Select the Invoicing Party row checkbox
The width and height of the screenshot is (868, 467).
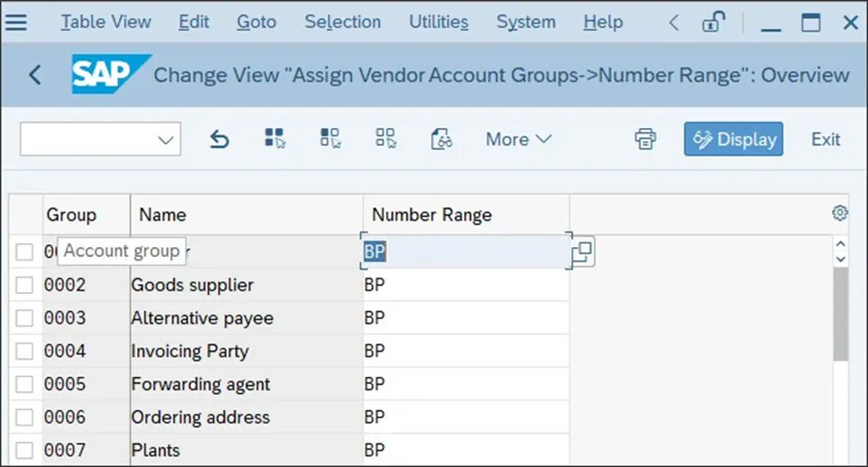click(24, 352)
